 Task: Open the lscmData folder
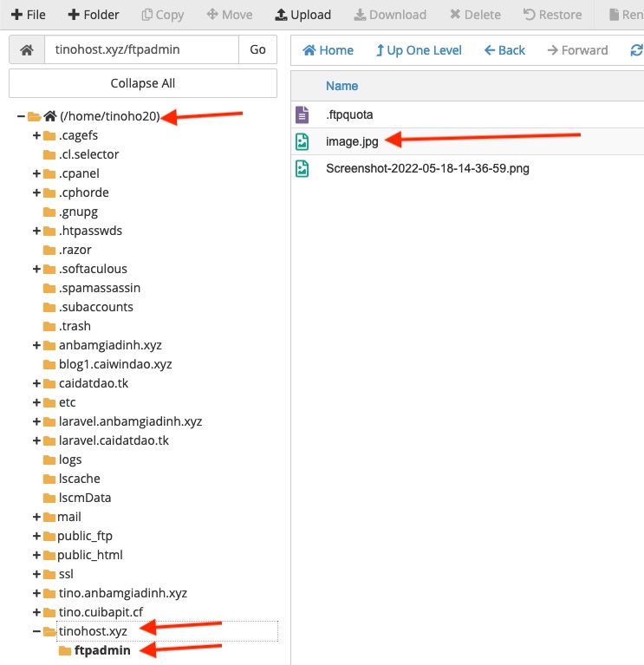pyautogui.click(x=85, y=498)
